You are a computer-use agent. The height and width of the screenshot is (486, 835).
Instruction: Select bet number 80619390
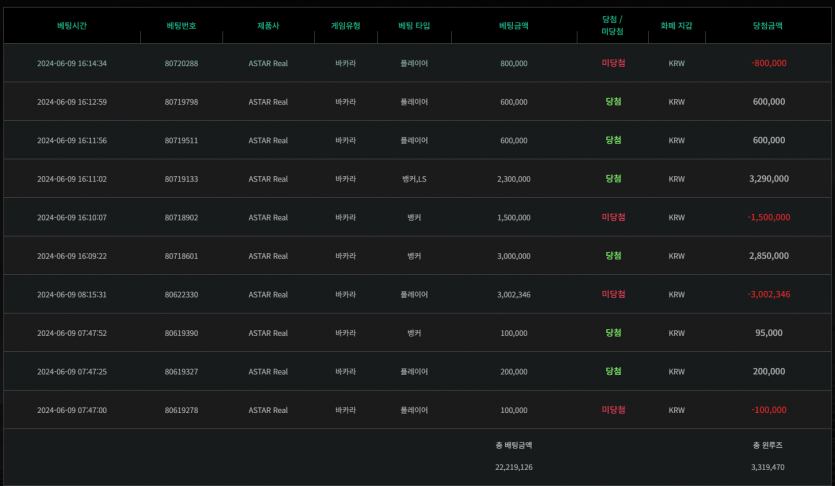point(181,333)
